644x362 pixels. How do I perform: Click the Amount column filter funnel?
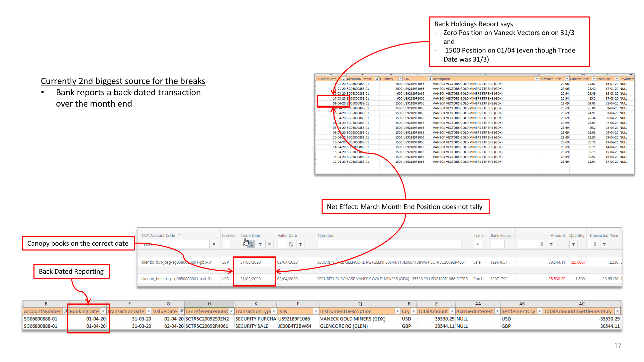[551, 244]
